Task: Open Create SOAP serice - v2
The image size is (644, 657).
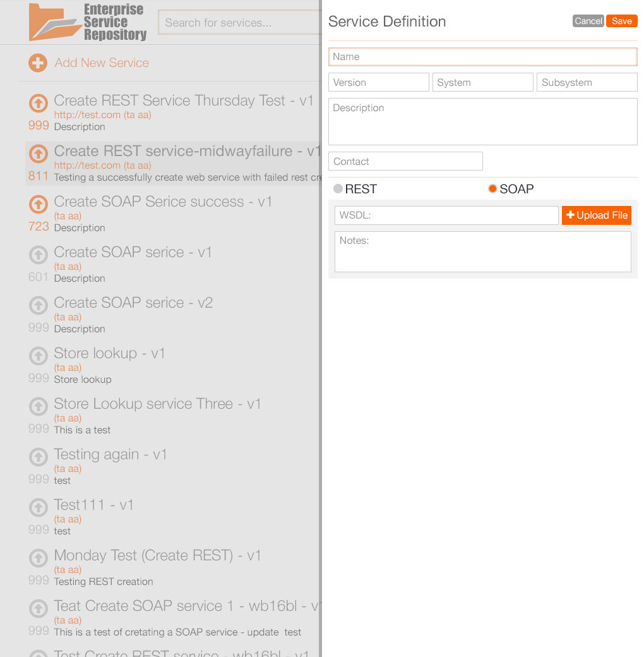Action: point(133,303)
